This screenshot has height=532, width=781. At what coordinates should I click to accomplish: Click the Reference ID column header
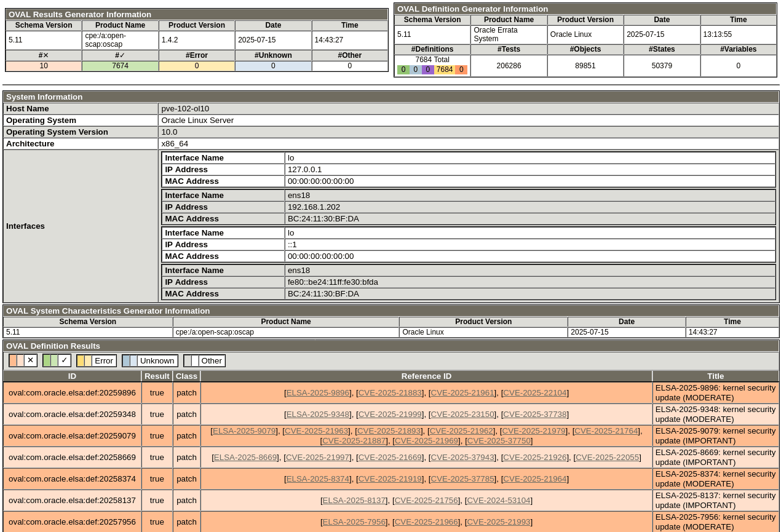(x=426, y=376)
